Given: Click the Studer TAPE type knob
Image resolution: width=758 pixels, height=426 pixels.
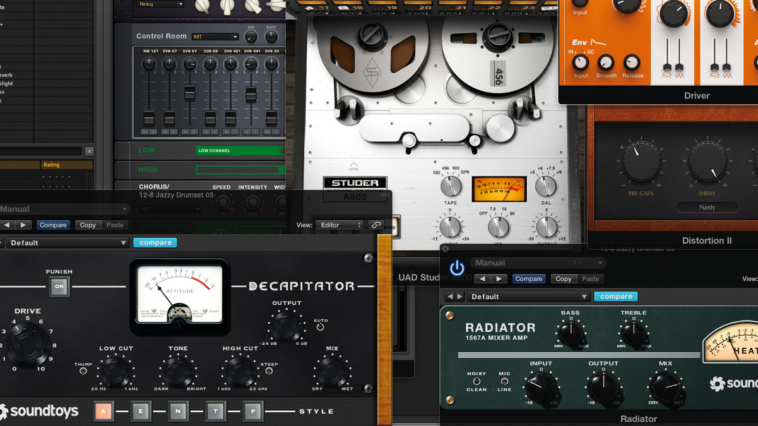Looking at the screenshot, I should tap(451, 186).
